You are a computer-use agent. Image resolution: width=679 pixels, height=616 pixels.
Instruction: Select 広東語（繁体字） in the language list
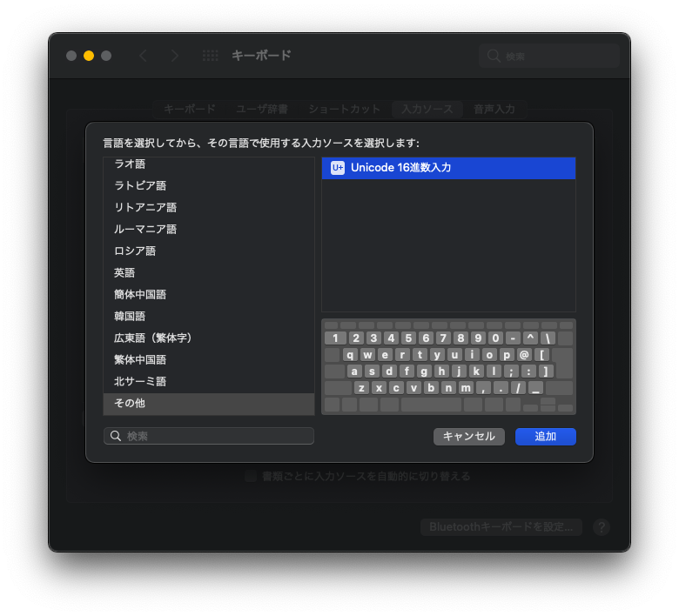tap(209, 338)
